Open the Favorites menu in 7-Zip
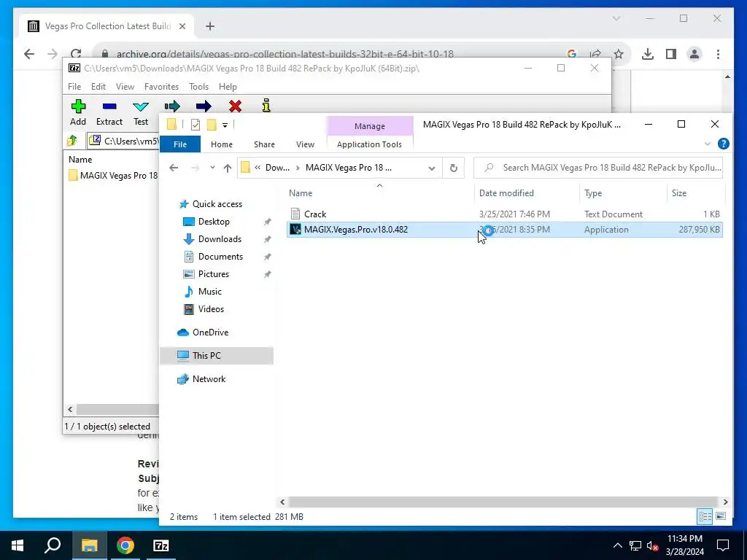The height and width of the screenshot is (560, 747). (161, 87)
